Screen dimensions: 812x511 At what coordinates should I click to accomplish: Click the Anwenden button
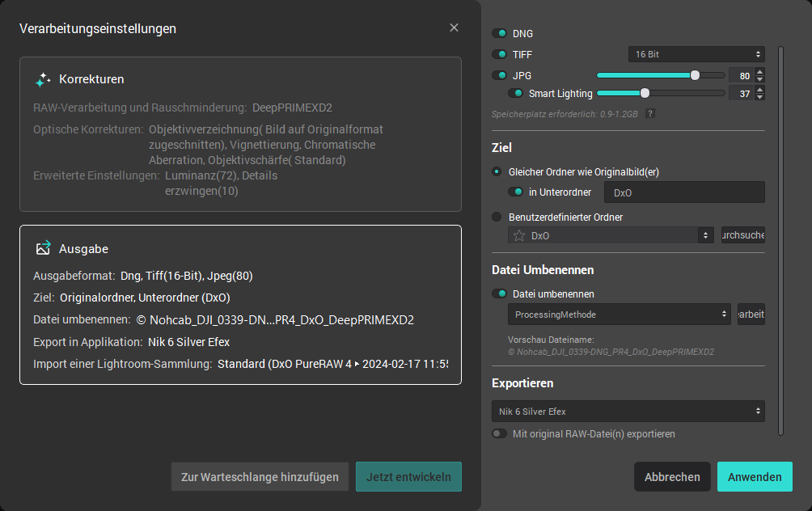[754, 477]
